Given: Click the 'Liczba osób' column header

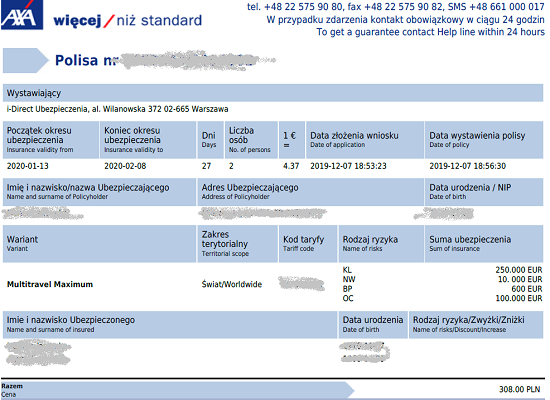Looking at the screenshot, I should click(x=251, y=140).
